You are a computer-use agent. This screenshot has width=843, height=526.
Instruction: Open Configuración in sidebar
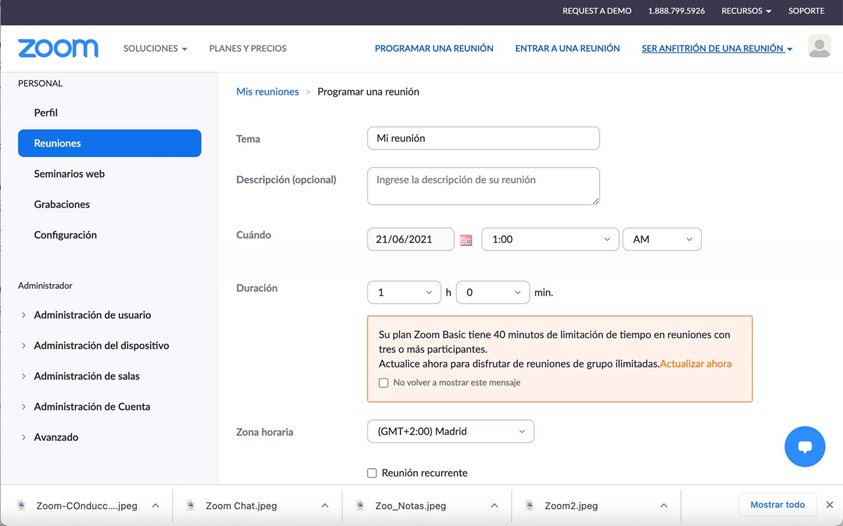click(66, 235)
